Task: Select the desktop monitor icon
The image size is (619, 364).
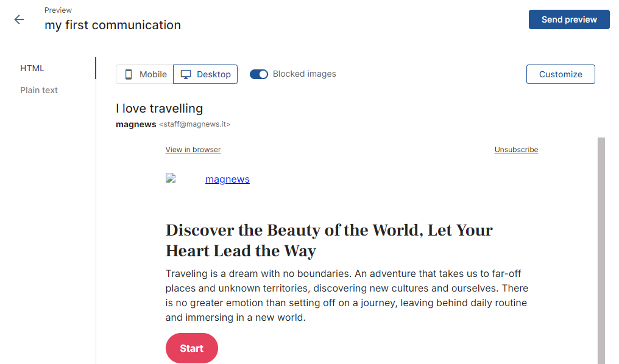Action: (x=186, y=74)
